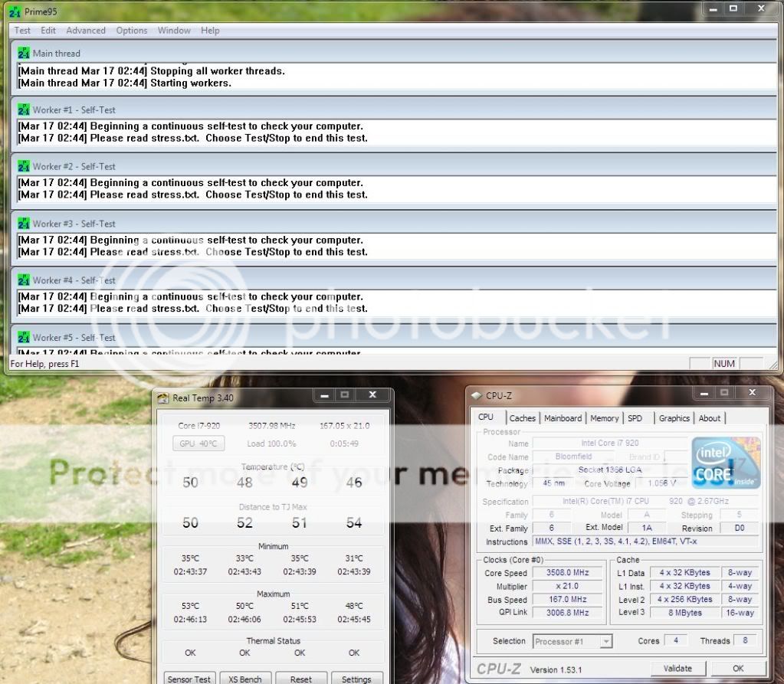Switch to the Memory tab in CPU-Z
Image resolution: width=784 pixels, height=684 pixels.
tap(605, 417)
